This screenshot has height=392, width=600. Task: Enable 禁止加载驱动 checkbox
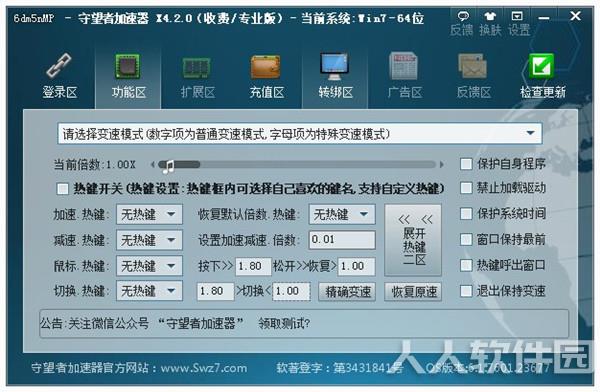pos(466,188)
